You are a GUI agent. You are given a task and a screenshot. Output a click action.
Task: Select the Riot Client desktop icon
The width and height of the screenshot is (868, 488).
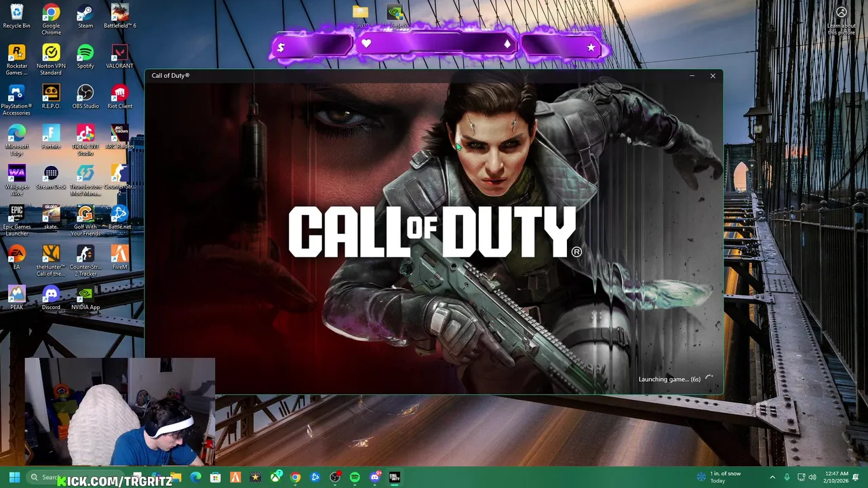coord(120,97)
